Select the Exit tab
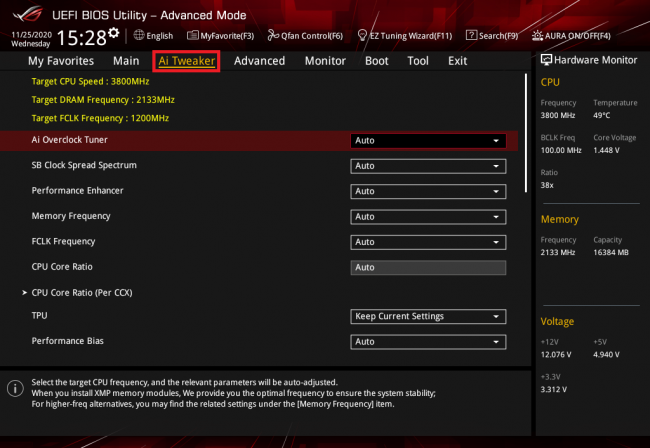The image size is (650, 448). click(457, 61)
